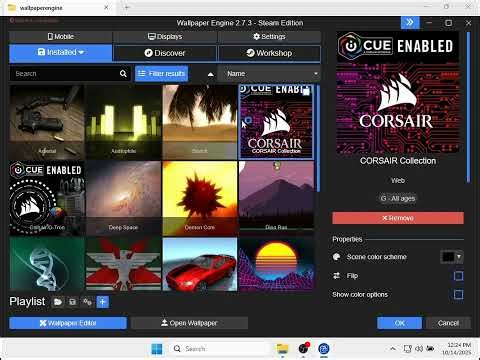Select the Demon Core wallpaper

pyautogui.click(x=200, y=198)
